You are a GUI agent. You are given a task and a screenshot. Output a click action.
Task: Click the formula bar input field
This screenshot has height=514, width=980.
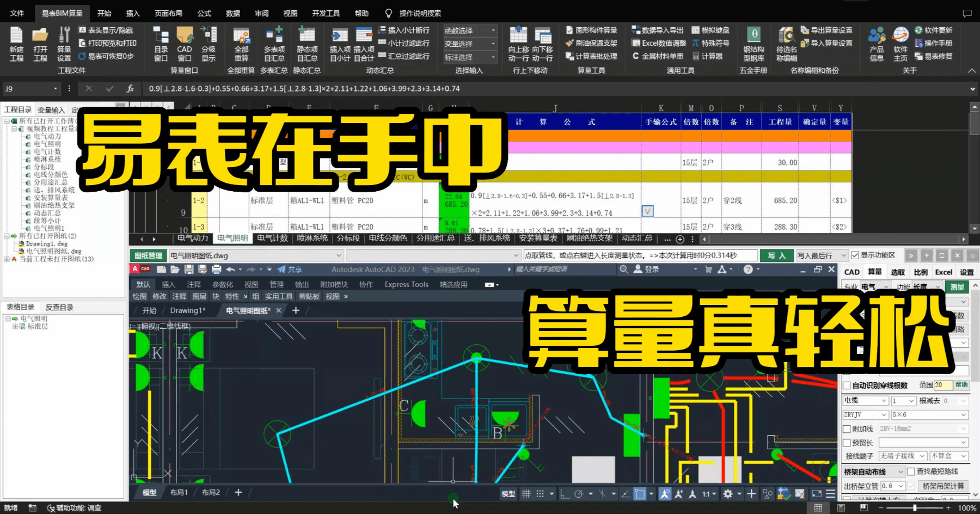tap(555, 89)
